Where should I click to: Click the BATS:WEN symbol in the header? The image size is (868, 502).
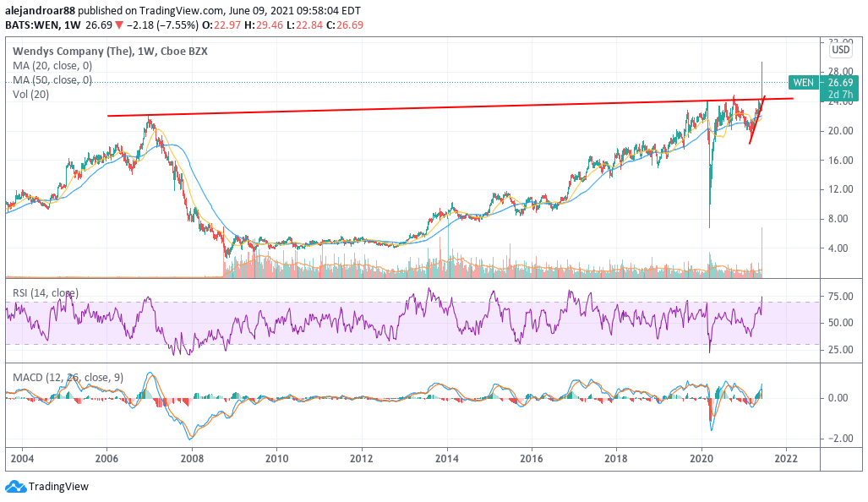(32, 25)
